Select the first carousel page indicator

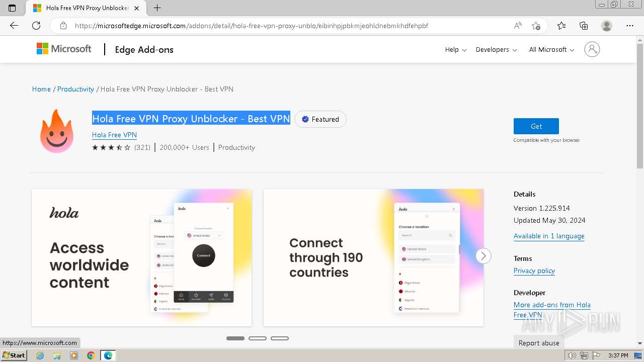click(x=235, y=338)
